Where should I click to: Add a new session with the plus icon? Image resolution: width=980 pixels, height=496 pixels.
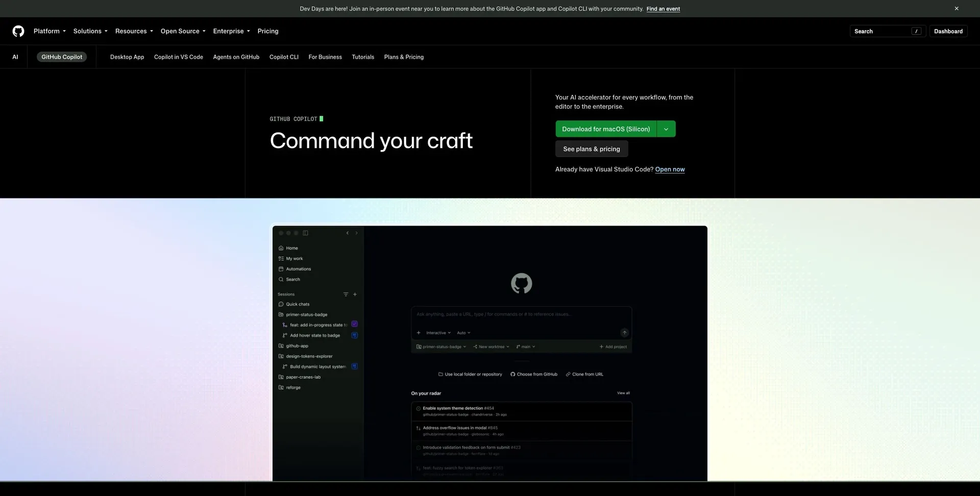coord(355,294)
